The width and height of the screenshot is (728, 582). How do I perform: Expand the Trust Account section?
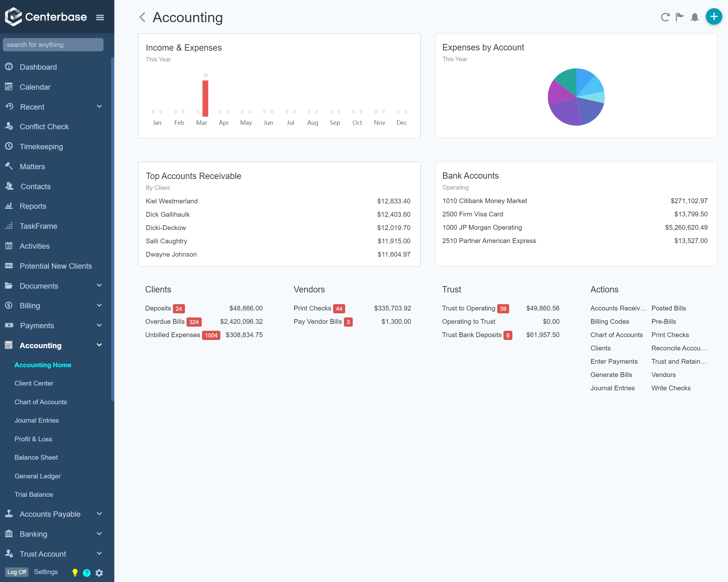(x=99, y=553)
